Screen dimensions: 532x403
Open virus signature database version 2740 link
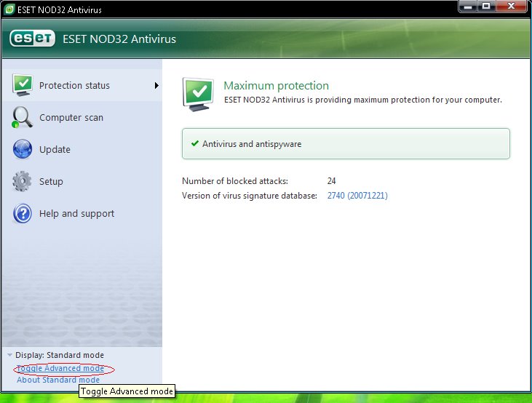[357, 196]
